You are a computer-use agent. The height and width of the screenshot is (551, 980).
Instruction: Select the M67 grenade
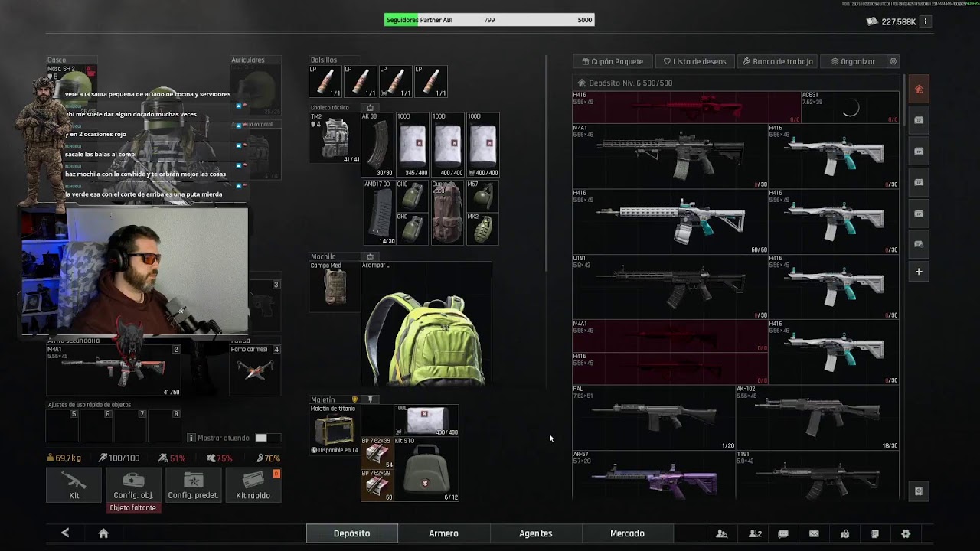tap(482, 196)
